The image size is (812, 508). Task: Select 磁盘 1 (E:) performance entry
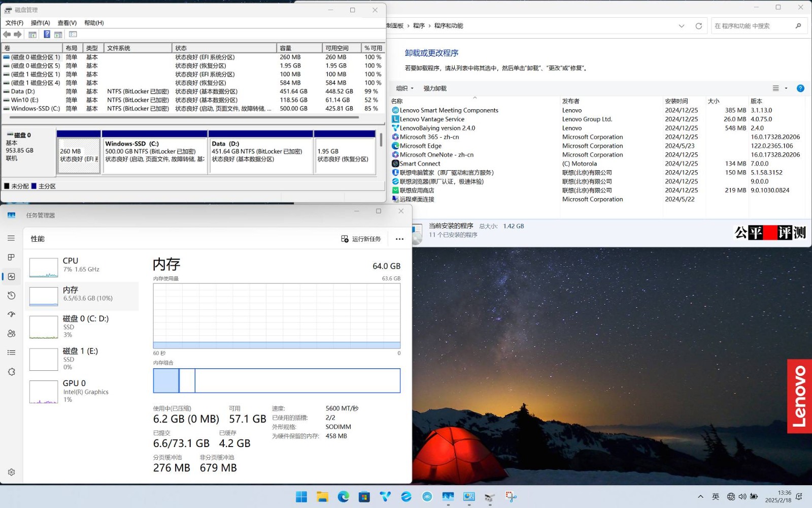pyautogui.click(x=81, y=359)
